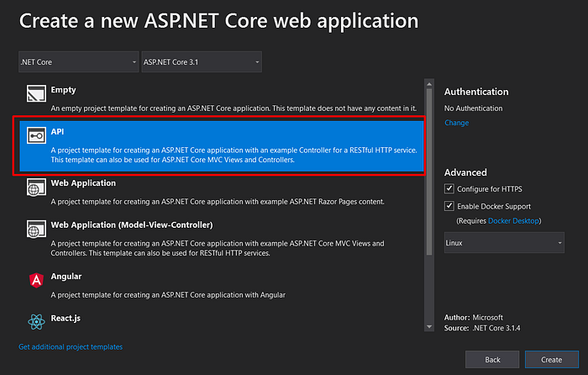Click the API template icon

click(36, 135)
